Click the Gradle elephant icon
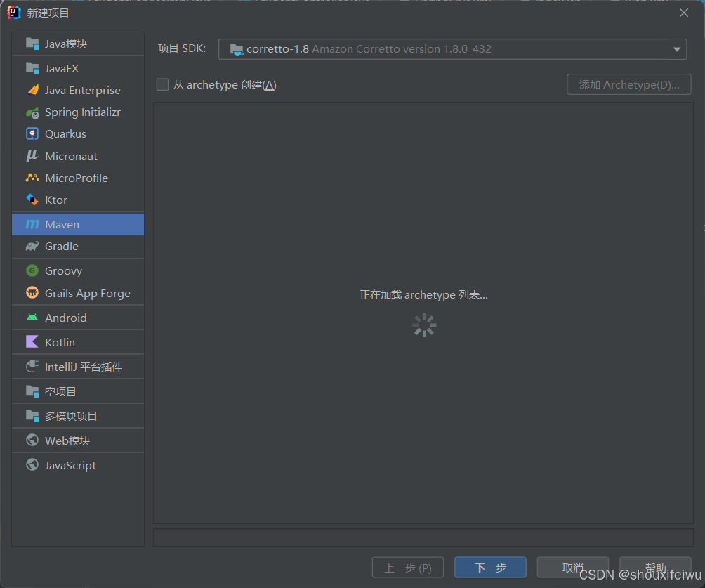Image resolution: width=705 pixels, height=588 pixels. click(32, 246)
